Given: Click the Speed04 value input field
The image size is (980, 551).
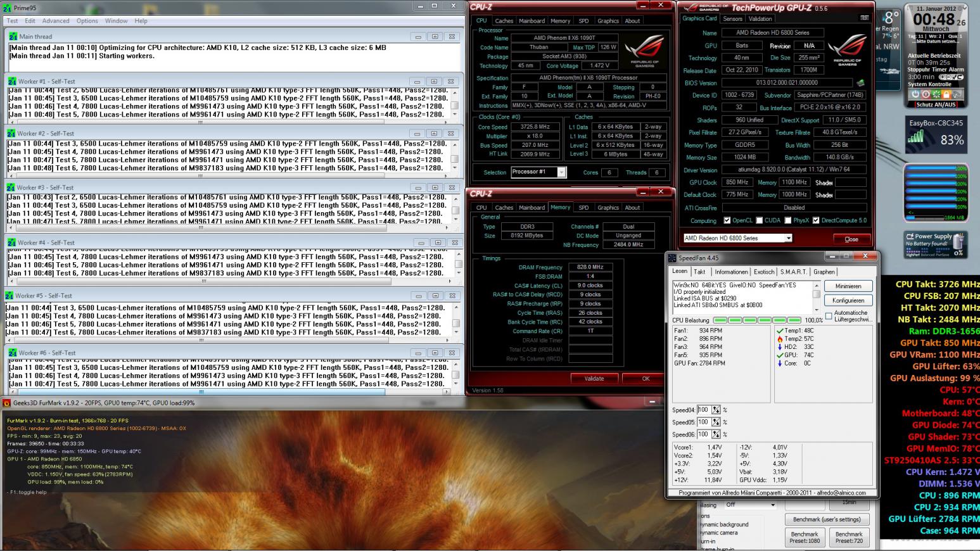Looking at the screenshot, I should tap(704, 410).
